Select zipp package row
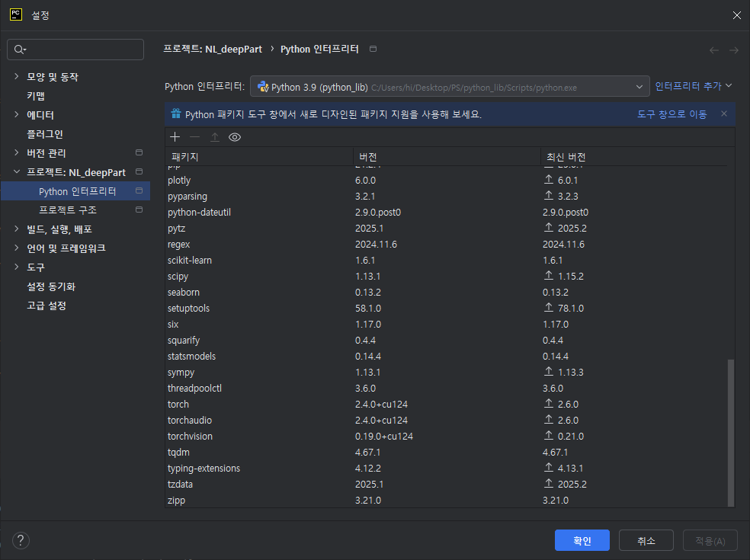The width and height of the screenshot is (750, 560). 447,501
